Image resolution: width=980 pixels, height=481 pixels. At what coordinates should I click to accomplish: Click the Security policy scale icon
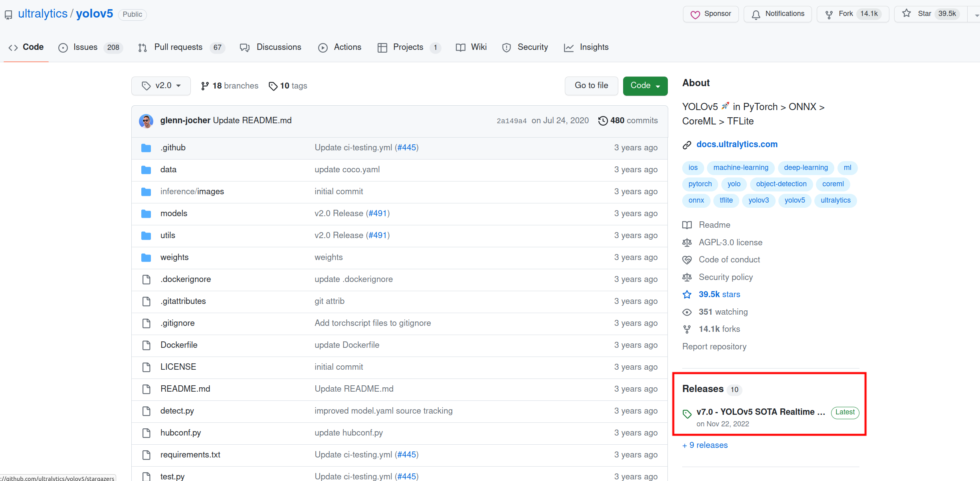(x=687, y=277)
